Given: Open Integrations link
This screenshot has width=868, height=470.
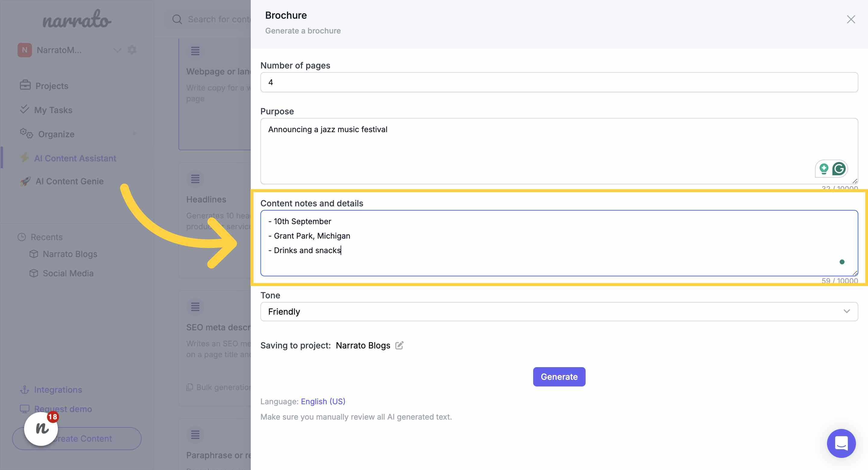Looking at the screenshot, I should coord(58,389).
